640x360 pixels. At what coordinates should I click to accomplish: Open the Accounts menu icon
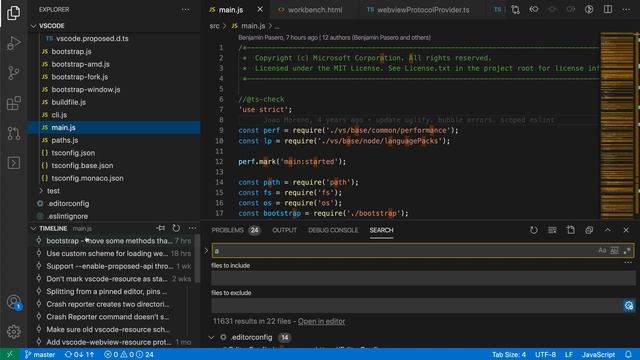click(x=13, y=302)
